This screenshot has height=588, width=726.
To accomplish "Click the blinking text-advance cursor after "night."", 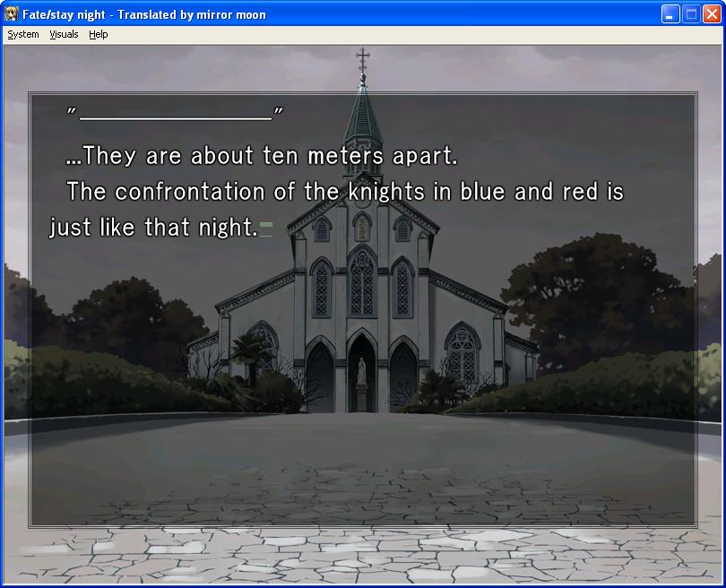I will point(265,229).
